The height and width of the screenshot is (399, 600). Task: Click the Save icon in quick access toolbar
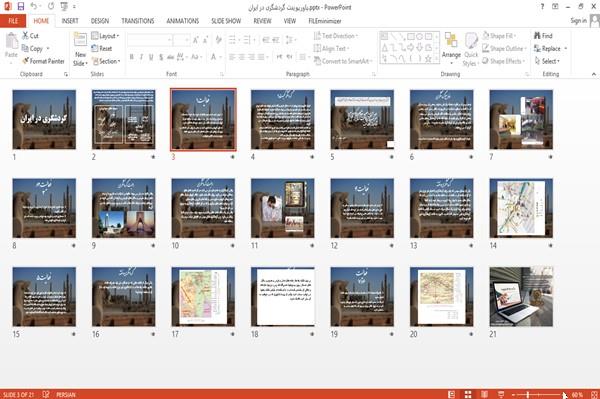pyautogui.click(x=21, y=7)
